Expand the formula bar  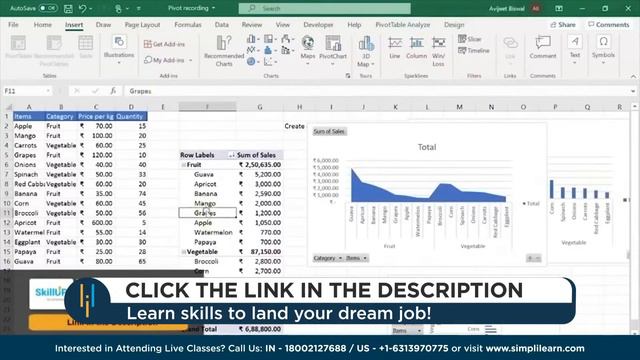click(633, 91)
